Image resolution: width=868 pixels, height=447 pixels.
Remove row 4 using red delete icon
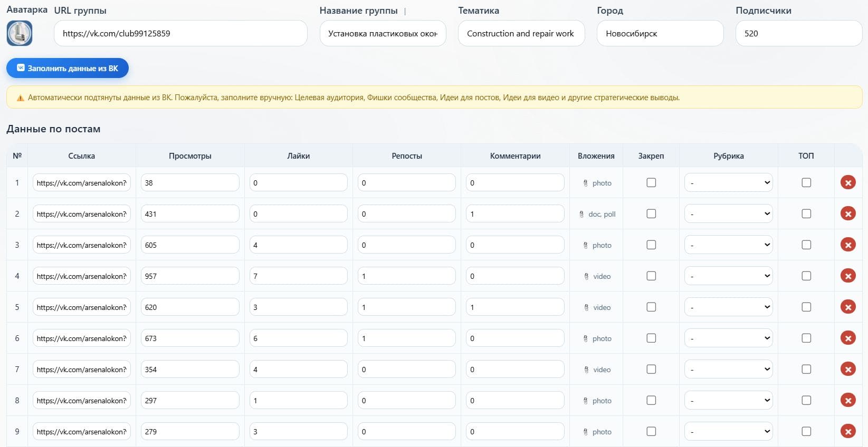point(848,276)
